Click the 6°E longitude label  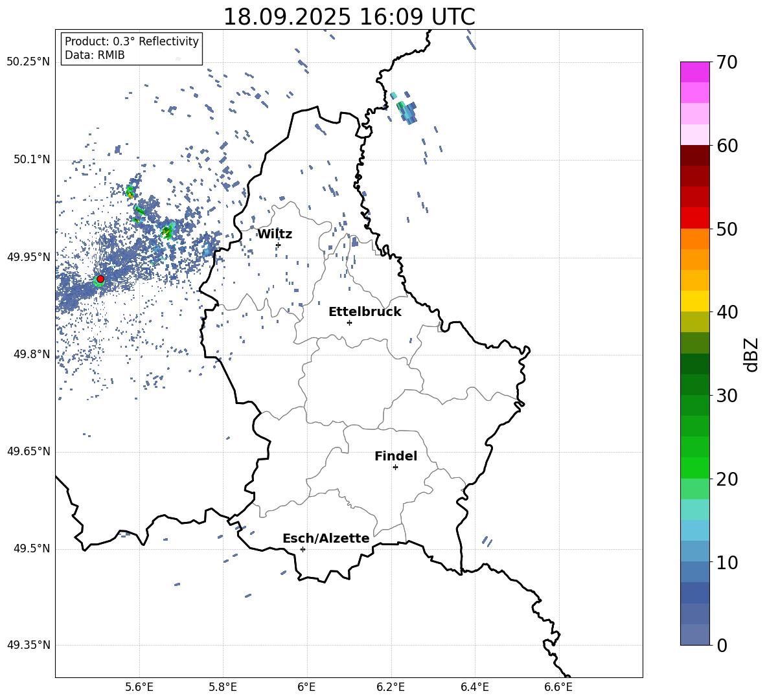pos(306,687)
